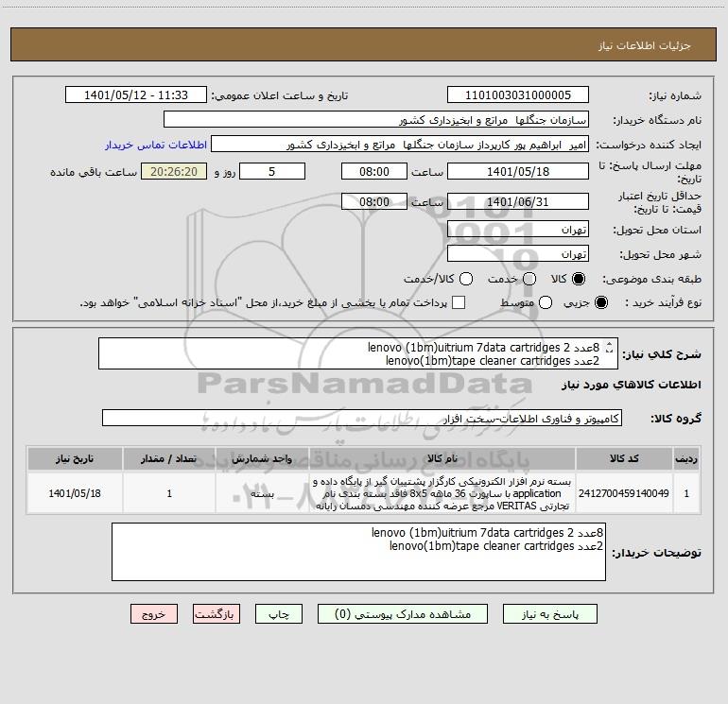Click the شرح کلی نیاز description text box

pyautogui.click(x=358, y=353)
